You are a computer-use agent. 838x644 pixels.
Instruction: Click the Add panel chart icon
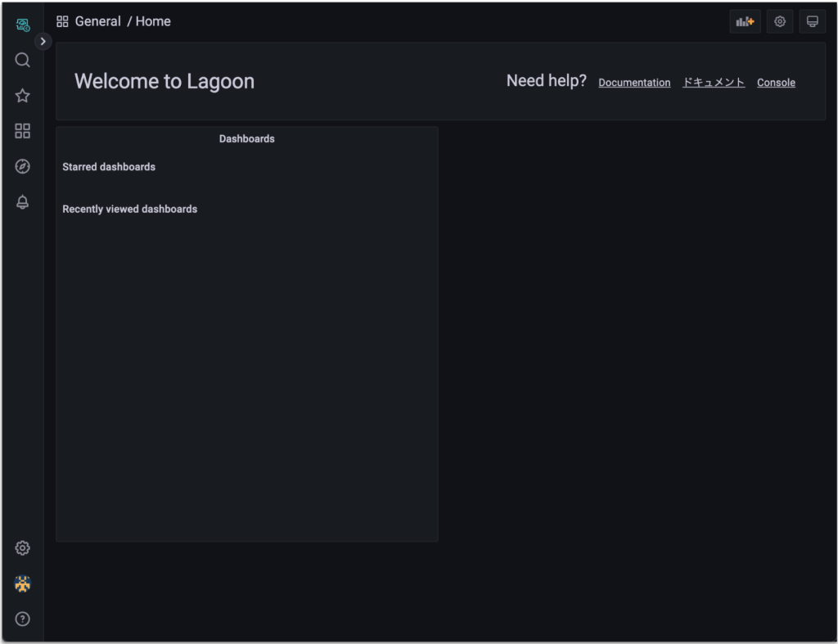coord(745,21)
